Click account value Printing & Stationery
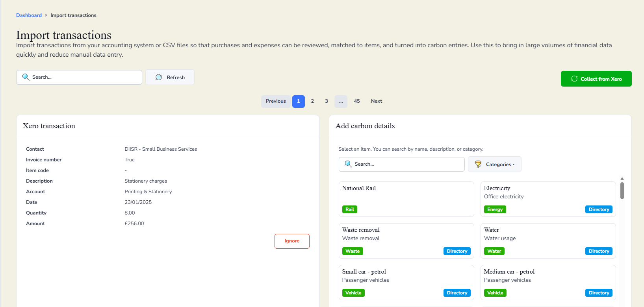This screenshot has width=644, height=307. point(148,192)
